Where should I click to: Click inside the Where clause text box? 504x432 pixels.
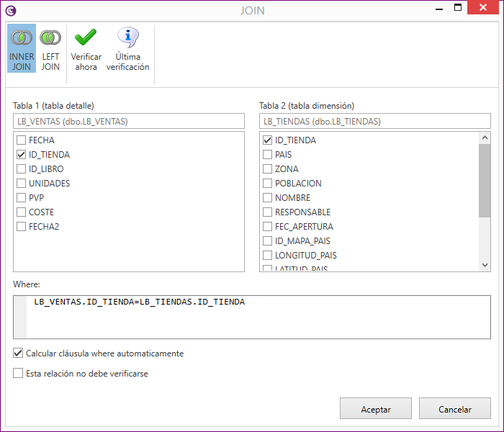tap(258, 317)
